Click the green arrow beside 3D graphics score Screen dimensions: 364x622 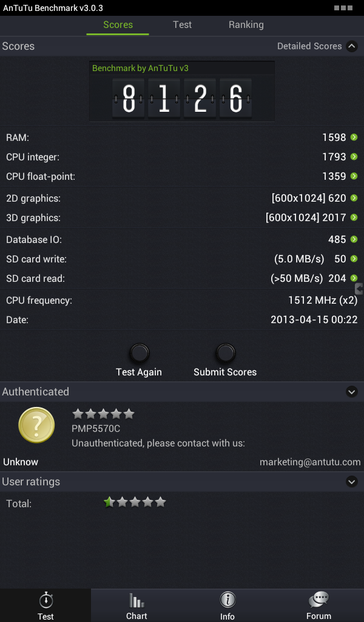pyautogui.click(x=354, y=217)
